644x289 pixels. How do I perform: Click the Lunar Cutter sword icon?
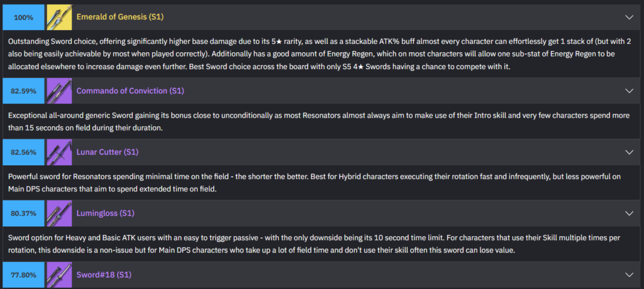click(59, 152)
